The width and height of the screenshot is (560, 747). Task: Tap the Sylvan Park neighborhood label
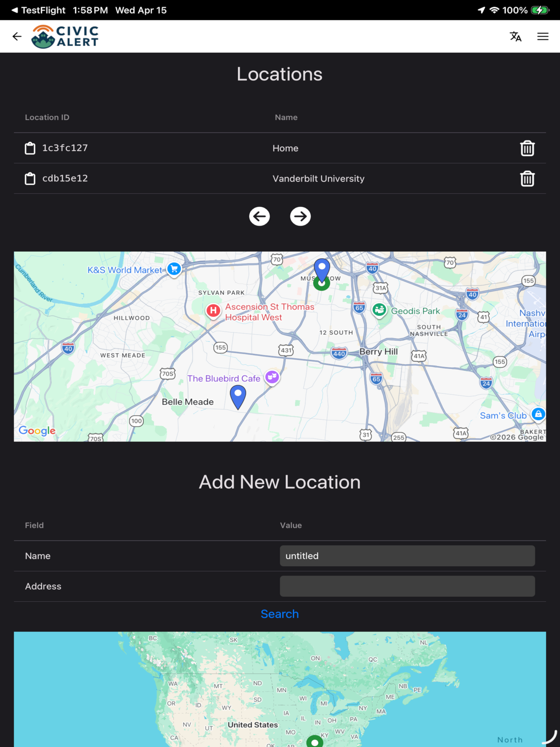(221, 293)
